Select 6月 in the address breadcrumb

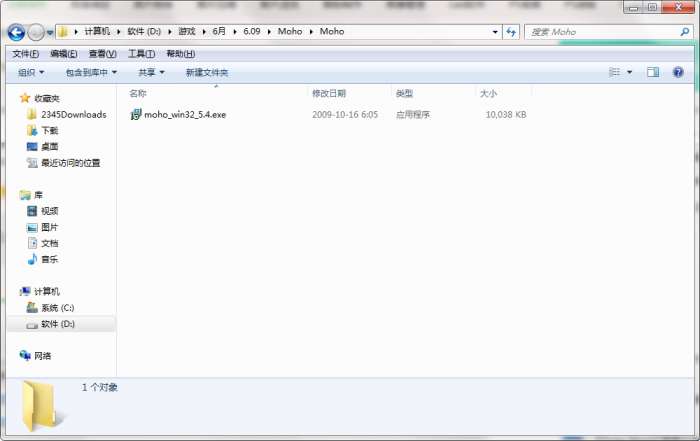pos(219,31)
